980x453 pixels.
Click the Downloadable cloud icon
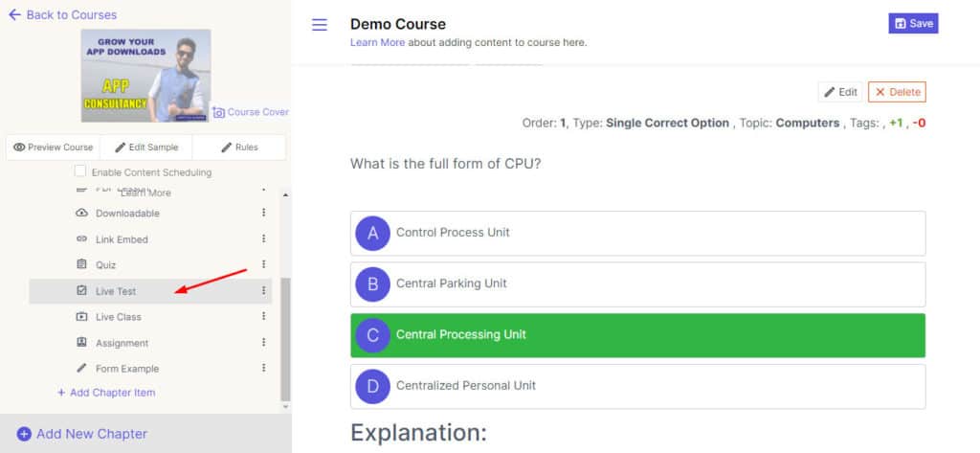[81, 213]
